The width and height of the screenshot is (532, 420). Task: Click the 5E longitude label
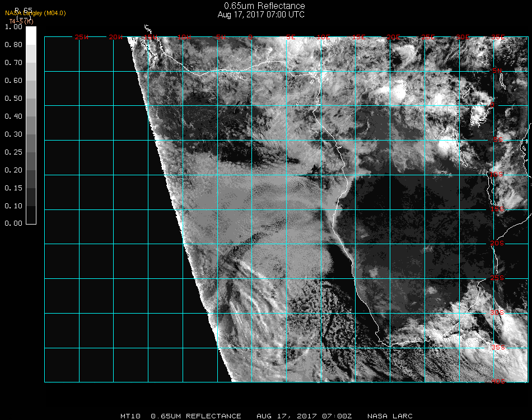291,37
